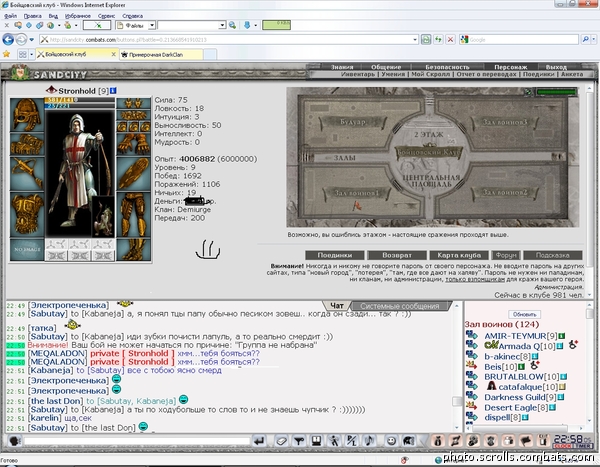Switch to Примерочная DarkClan browser tab
Viewport: 600px width, 467px height.
pos(161,54)
